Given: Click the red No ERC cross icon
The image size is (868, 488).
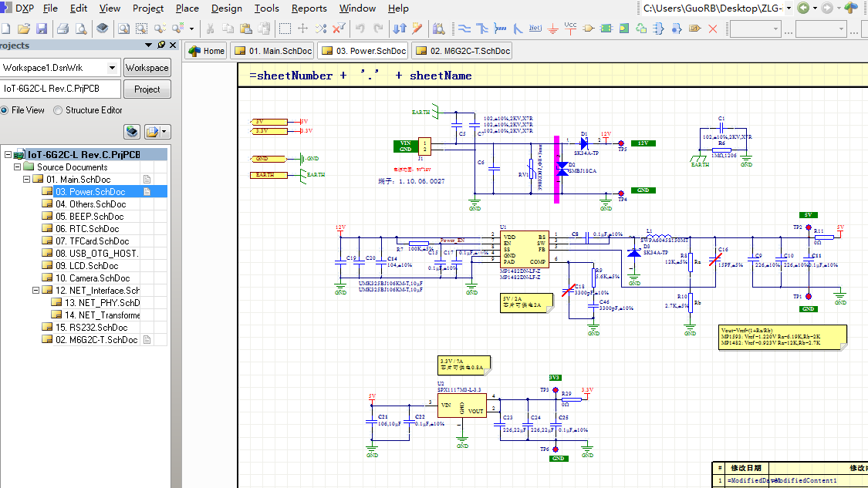Looking at the screenshot, I should coord(713,29).
